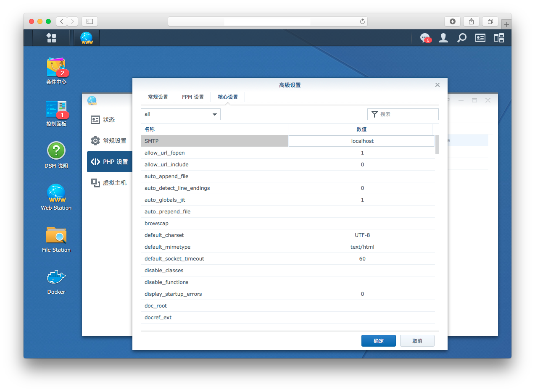Switch to the FPM 设置 tab
The width and height of the screenshot is (535, 392).
click(193, 97)
